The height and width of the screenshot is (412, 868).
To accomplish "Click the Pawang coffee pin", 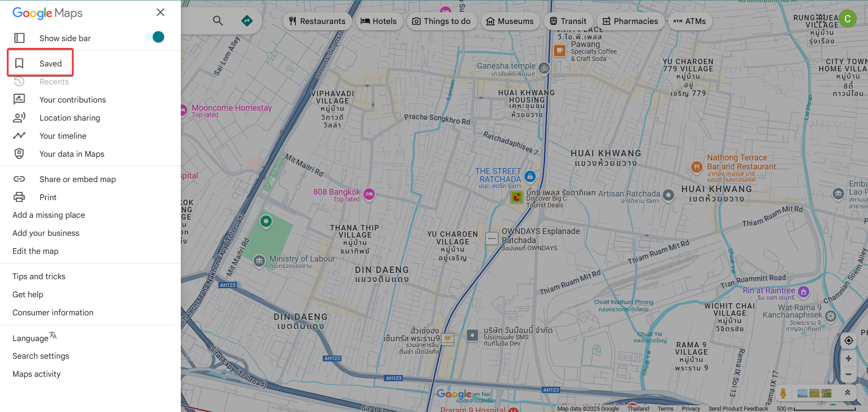I will coord(560,51).
